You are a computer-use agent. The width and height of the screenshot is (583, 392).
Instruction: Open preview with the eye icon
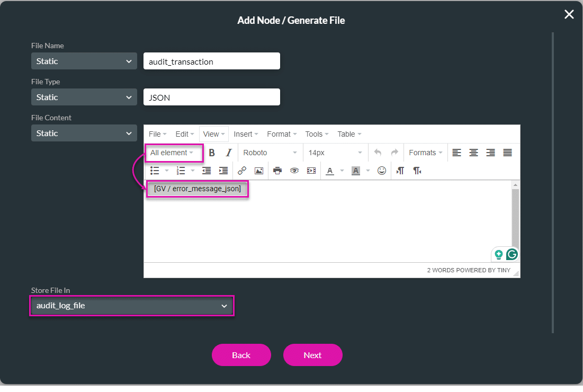click(x=294, y=170)
